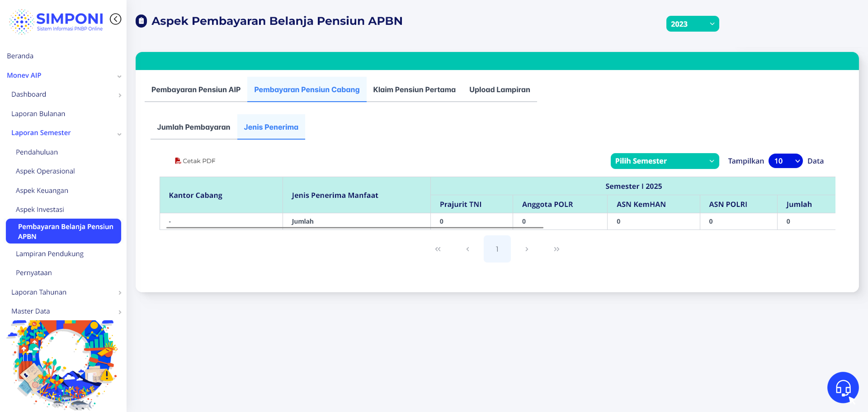868x412 pixels.
Task: Open Laporan Bulanan in sidebar
Action: coord(38,114)
